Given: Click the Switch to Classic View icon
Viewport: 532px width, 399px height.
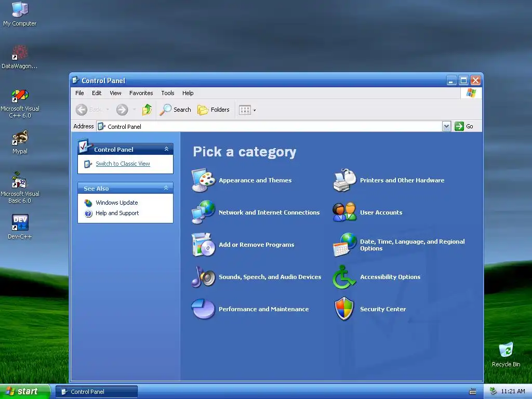Looking at the screenshot, I should tap(88, 164).
